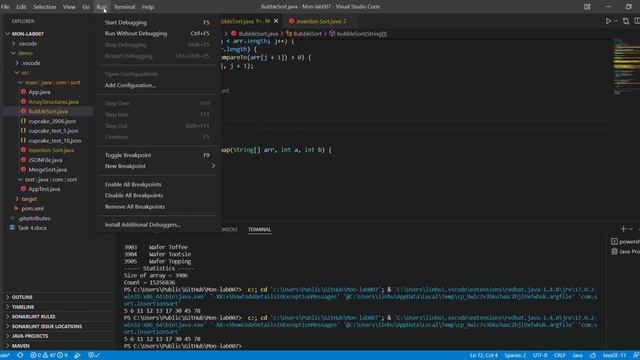640x360 pixels.
Task: Open the Terminal menu
Action: [x=124, y=7]
